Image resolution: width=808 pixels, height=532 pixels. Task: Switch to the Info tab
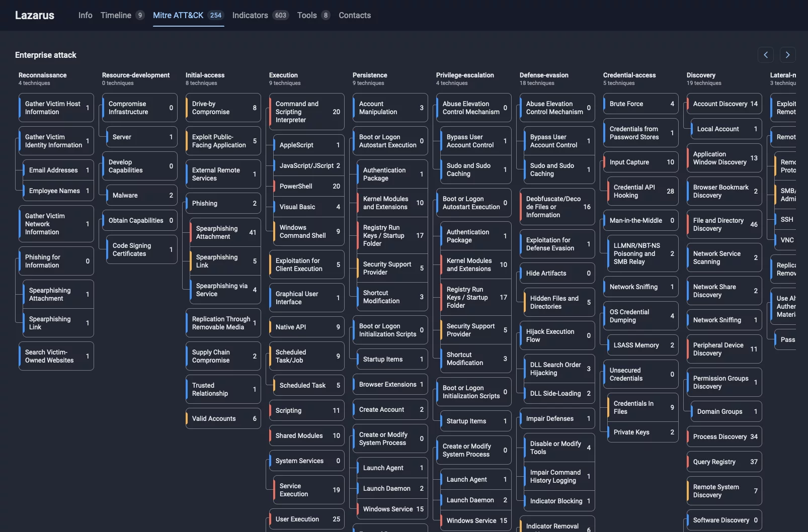85,15
